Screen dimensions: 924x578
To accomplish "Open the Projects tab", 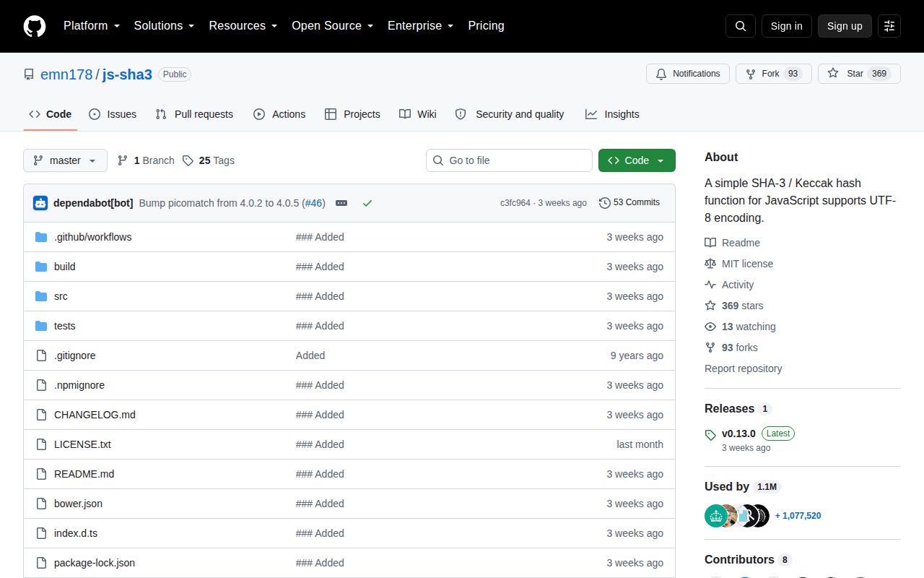I will [352, 114].
